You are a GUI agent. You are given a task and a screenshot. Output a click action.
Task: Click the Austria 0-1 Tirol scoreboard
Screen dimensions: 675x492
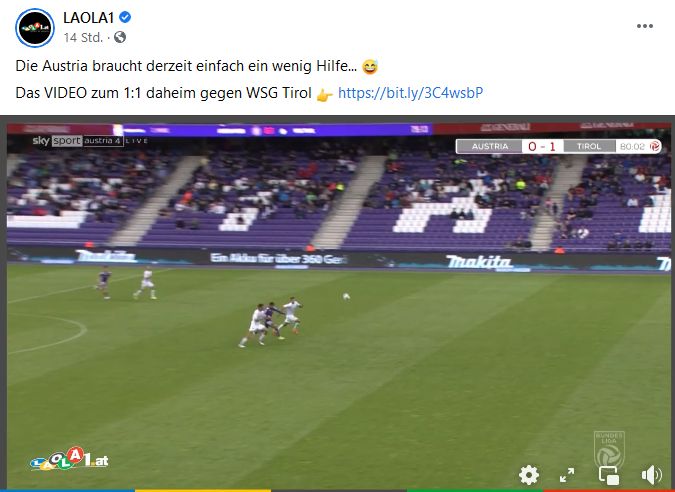(x=558, y=146)
